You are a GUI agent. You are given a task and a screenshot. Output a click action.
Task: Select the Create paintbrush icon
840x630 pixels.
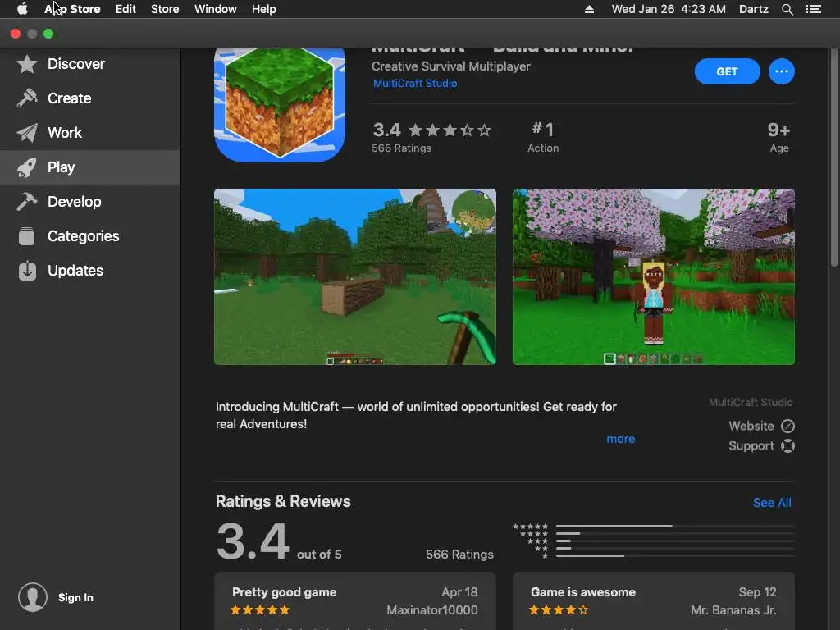(x=27, y=98)
